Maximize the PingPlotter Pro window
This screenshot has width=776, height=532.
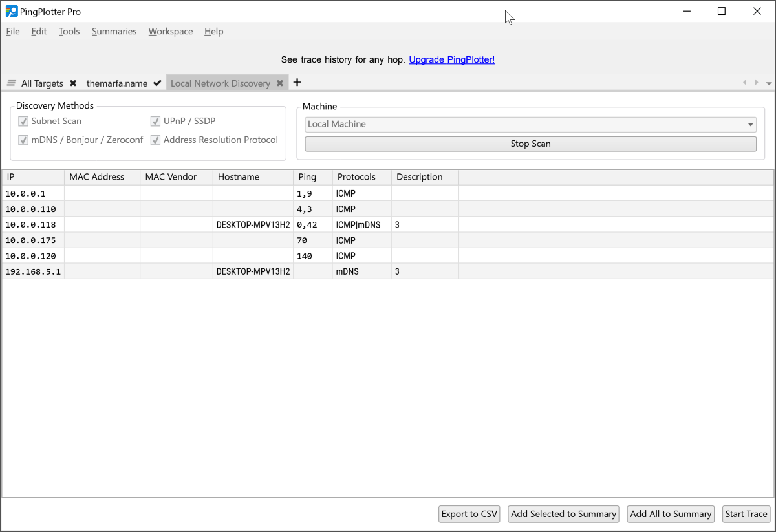(722, 11)
